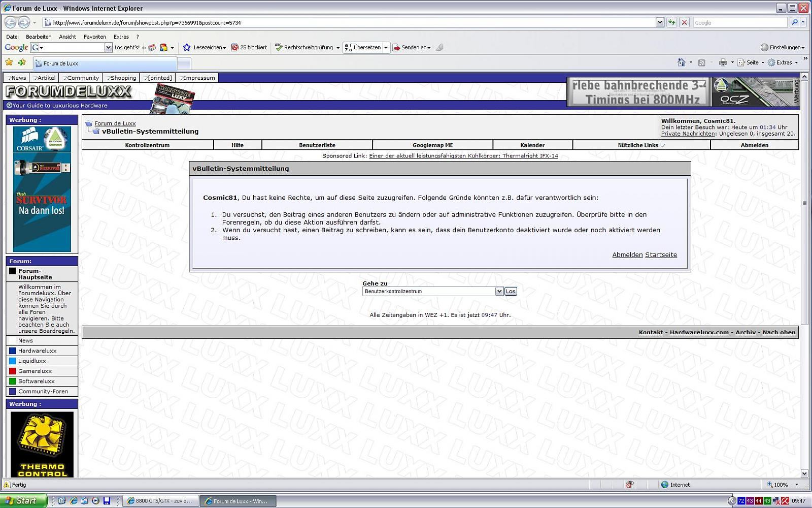Open the Private Nachrichten link
Image resolution: width=812 pixels, height=508 pixels.
click(688, 134)
